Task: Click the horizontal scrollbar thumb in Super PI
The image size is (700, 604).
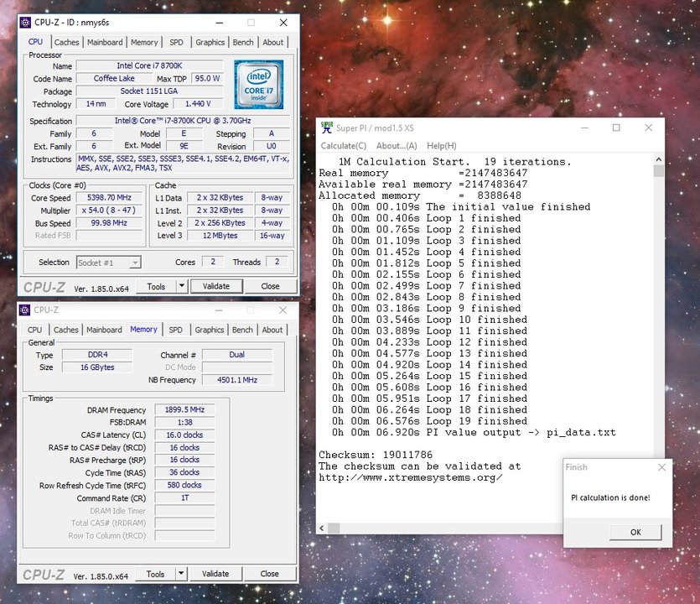Action: click(x=334, y=528)
